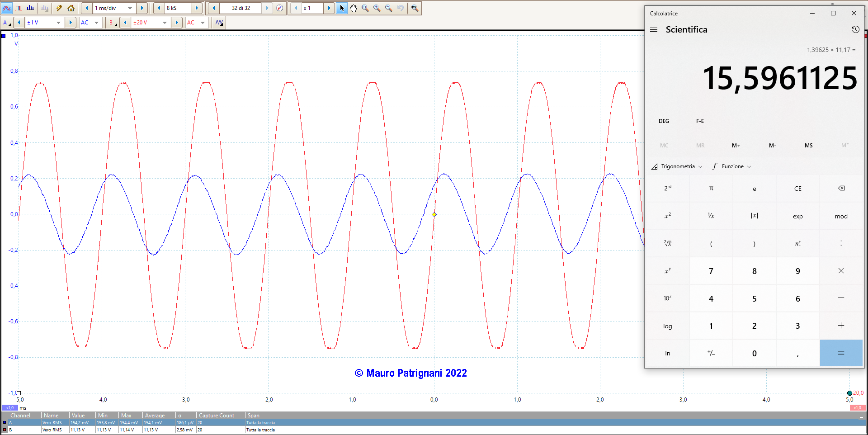Image resolution: width=868 pixels, height=435 pixels.
Task: Switch to oscilloscope scope mode
Action: click(7, 8)
